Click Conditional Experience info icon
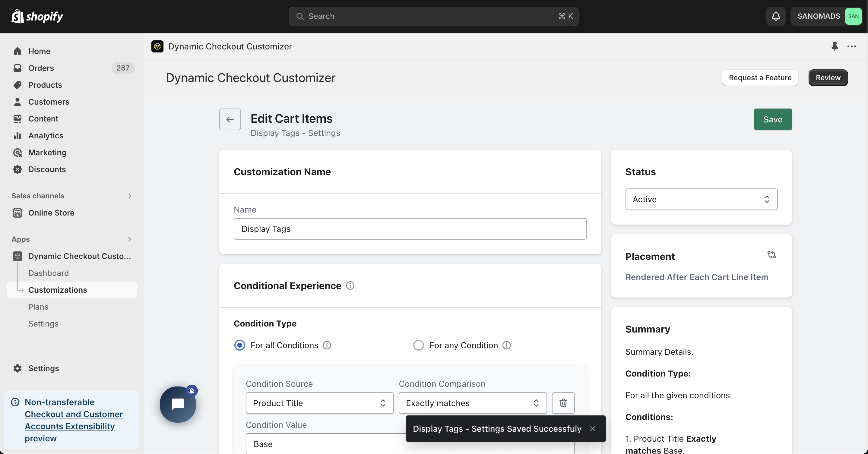This screenshot has height=454, width=868. point(350,285)
